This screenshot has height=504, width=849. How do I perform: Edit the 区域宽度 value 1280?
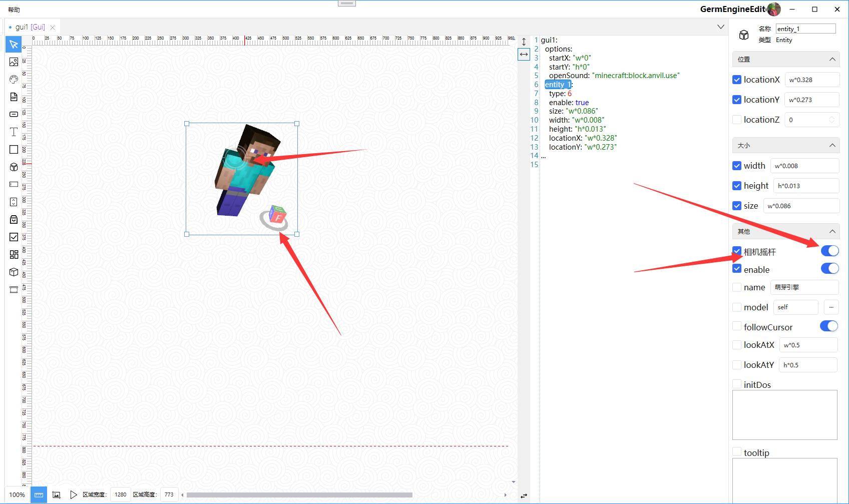120,494
